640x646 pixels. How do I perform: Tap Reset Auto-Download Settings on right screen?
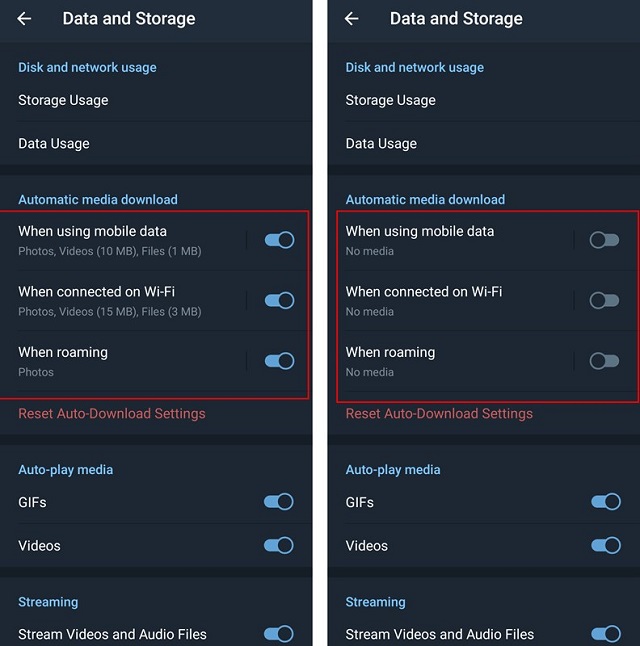[x=439, y=414]
